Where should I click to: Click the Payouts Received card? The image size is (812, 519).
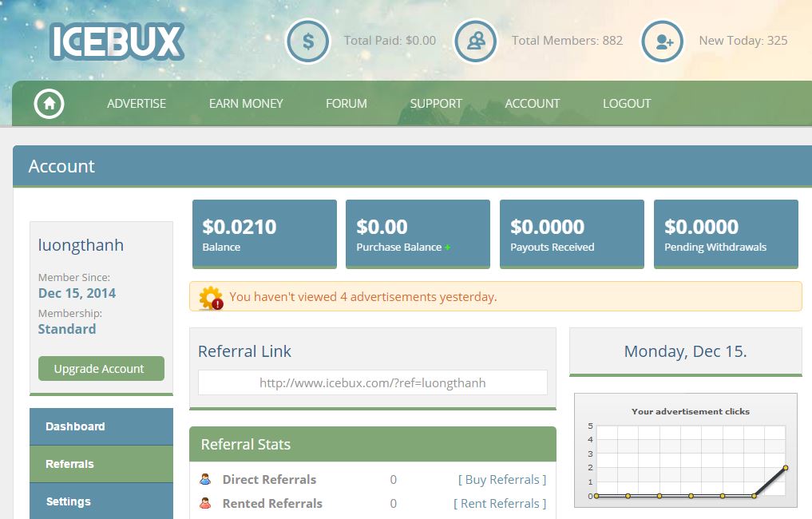pyautogui.click(x=572, y=234)
